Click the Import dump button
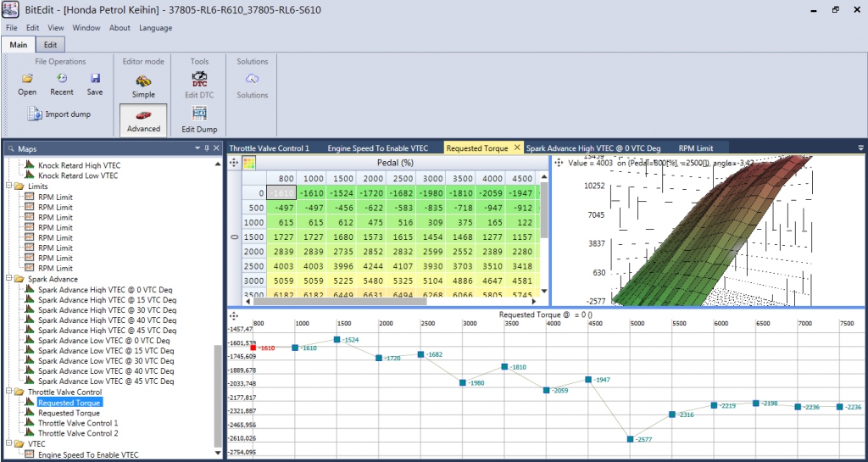The image size is (868, 462). click(59, 114)
